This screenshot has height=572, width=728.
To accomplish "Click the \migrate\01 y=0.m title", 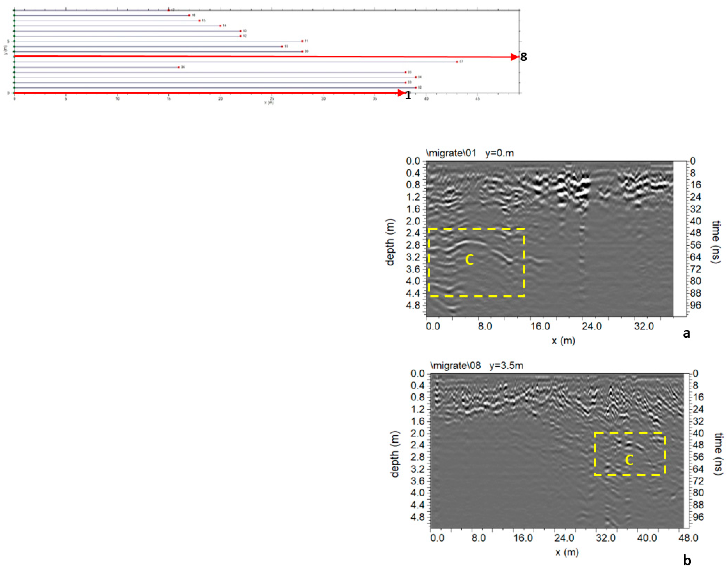I will [x=470, y=153].
